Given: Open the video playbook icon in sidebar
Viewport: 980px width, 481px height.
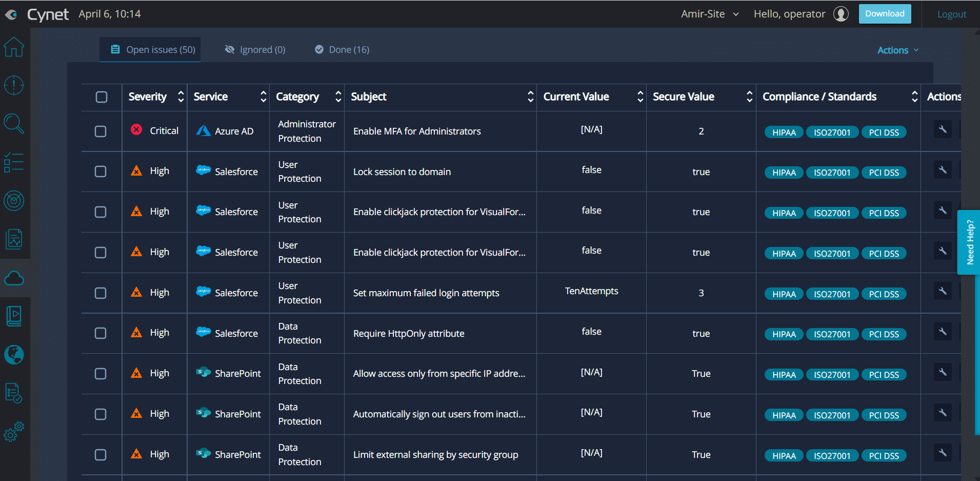Looking at the screenshot, I should pyautogui.click(x=14, y=316).
